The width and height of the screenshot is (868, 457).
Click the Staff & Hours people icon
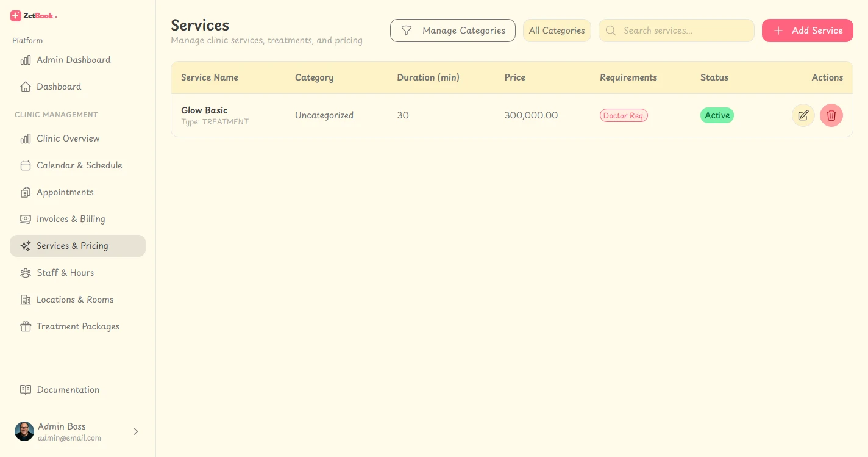(x=26, y=273)
